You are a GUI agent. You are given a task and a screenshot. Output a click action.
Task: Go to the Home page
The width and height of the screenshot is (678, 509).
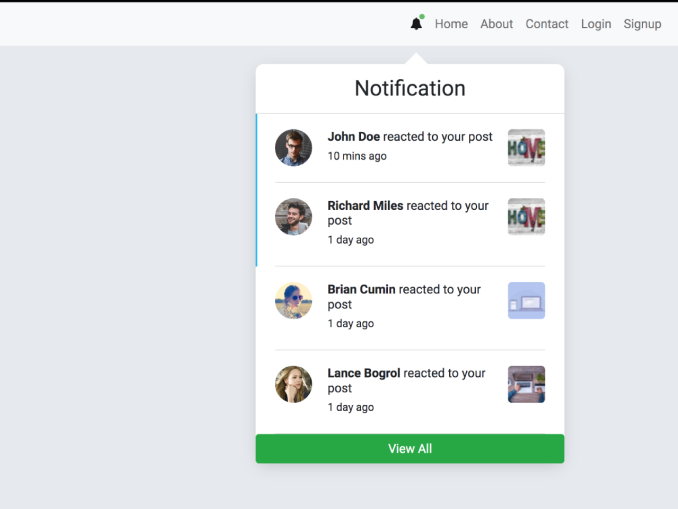tap(451, 24)
